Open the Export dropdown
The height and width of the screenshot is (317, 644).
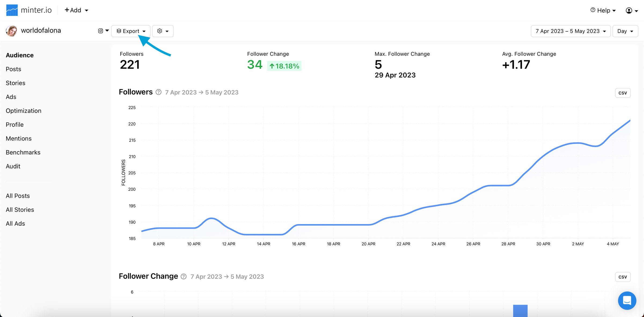coord(131,31)
